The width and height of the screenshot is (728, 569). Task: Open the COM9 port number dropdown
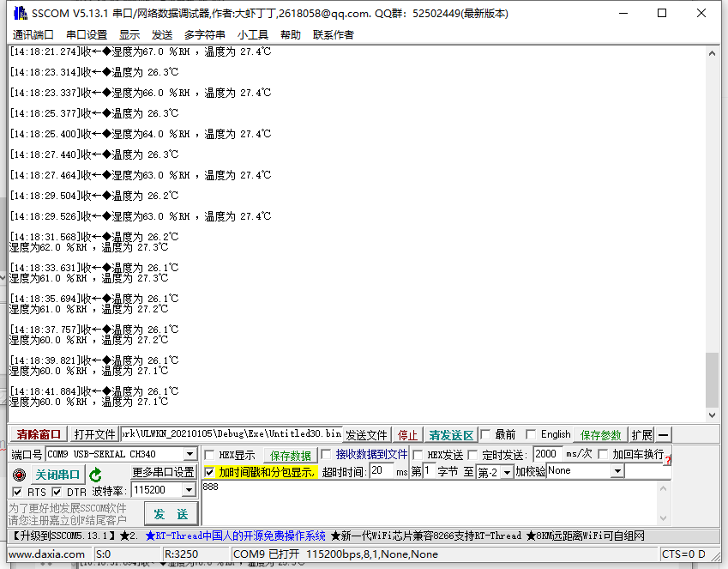pos(190,454)
